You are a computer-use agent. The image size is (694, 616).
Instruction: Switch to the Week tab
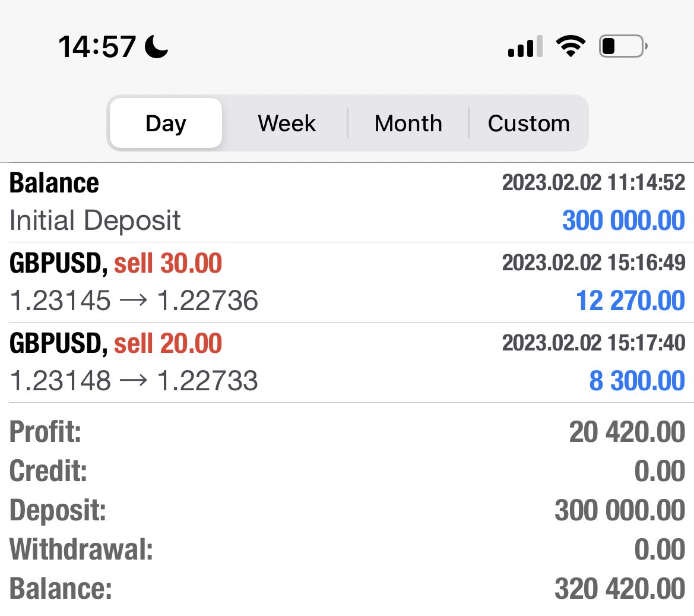287,123
